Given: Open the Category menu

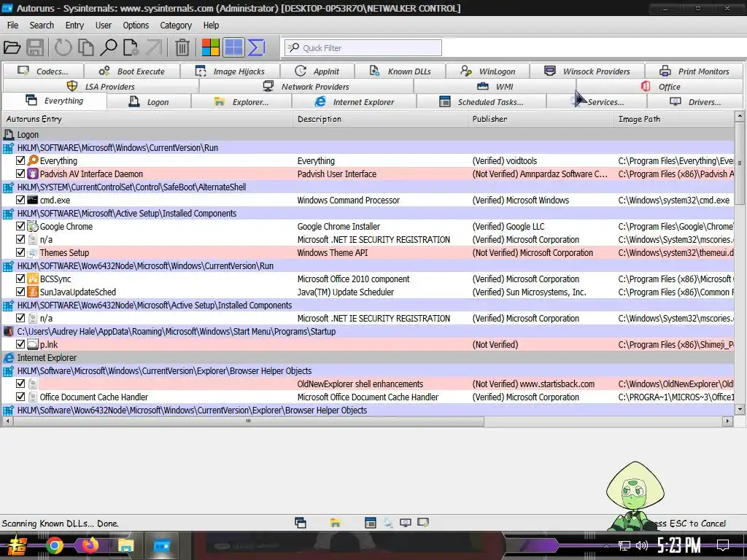Looking at the screenshot, I should (176, 26).
